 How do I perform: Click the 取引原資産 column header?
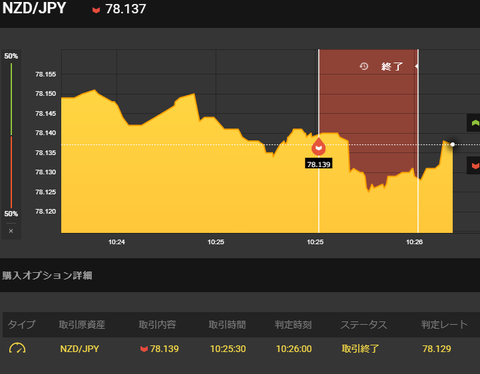pyautogui.click(x=82, y=324)
